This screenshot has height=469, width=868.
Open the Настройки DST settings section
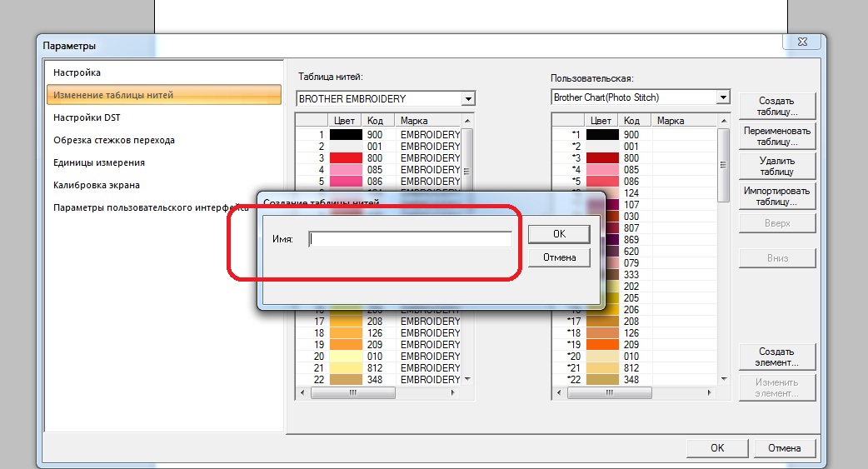(x=87, y=117)
